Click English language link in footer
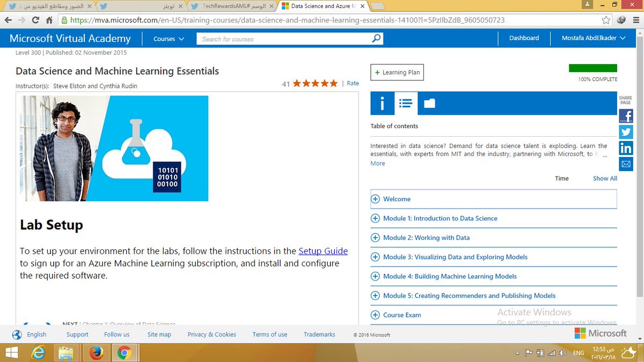The image size is (644, 362). (x=37, y=335)
